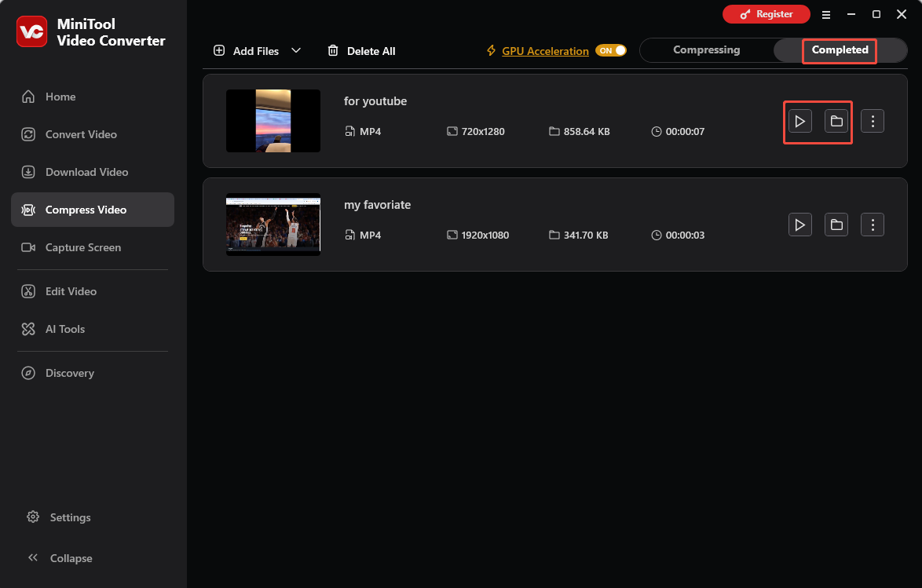Click the 00:00:03 duration

click(x=685, y=236)
